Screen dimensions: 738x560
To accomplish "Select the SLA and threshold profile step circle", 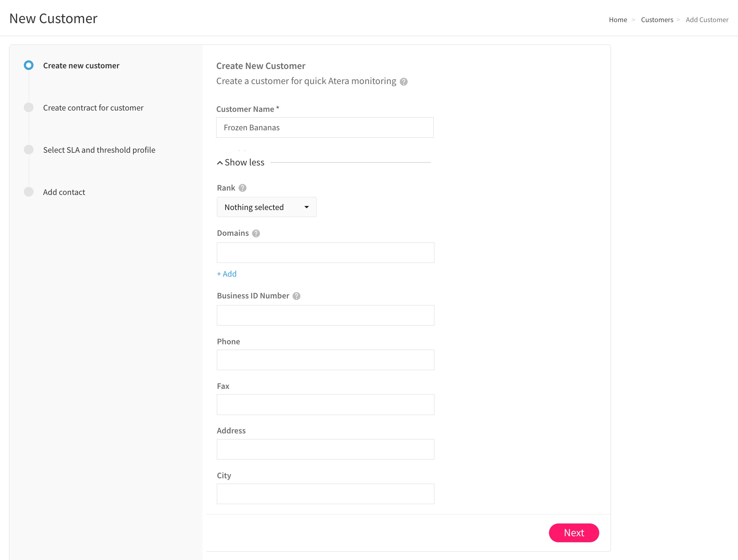I will [x=29, y=149].
